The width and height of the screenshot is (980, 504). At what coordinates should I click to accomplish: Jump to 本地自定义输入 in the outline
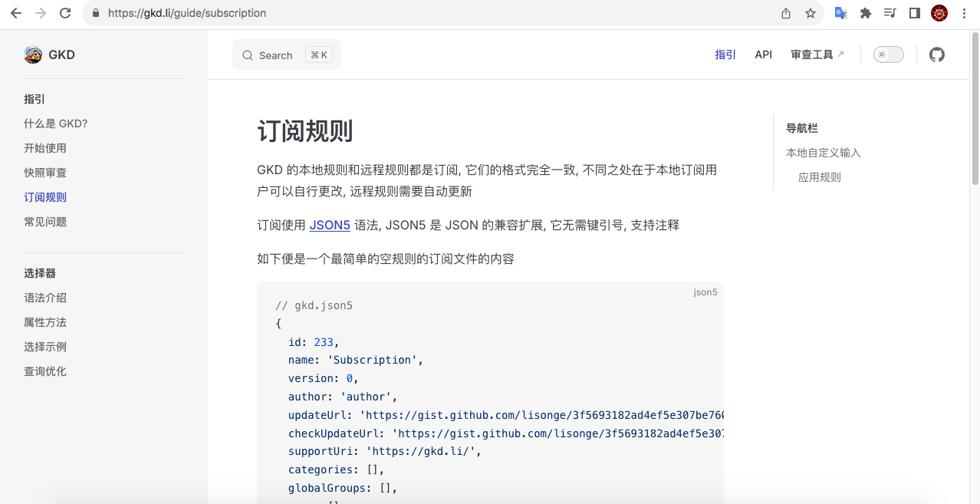824,153
